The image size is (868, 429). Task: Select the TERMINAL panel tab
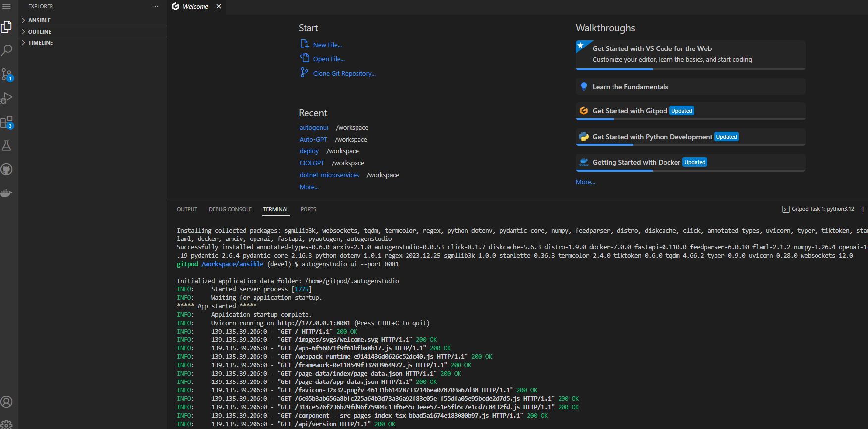coord(276,209)
